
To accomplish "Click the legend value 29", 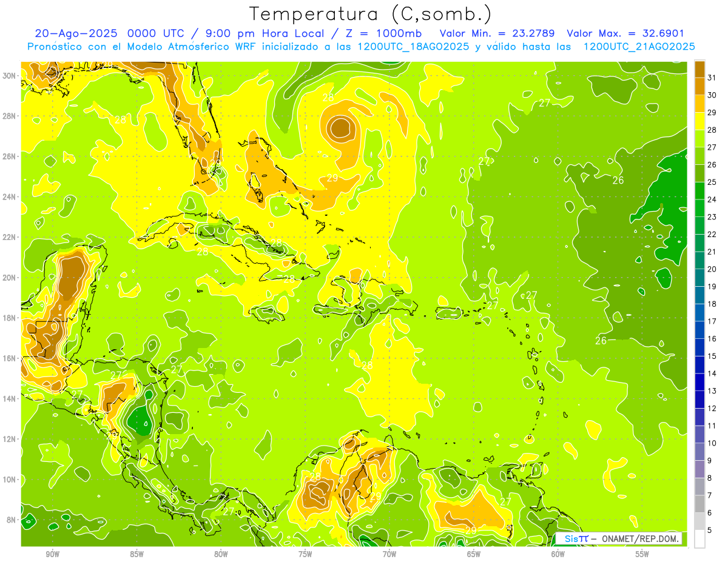I will pos(712,113).
